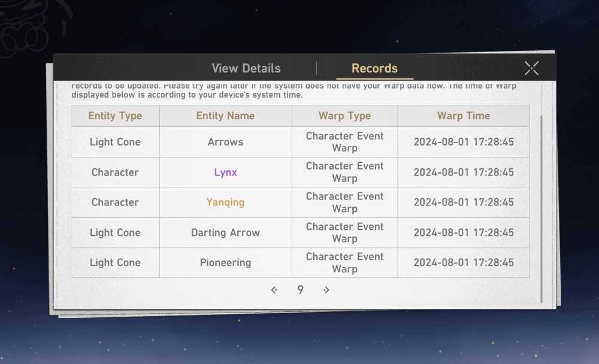This screenshot has height=364, width=599.
Task: Click the Character Event Warp cell for Arrows
Action: 344,142
